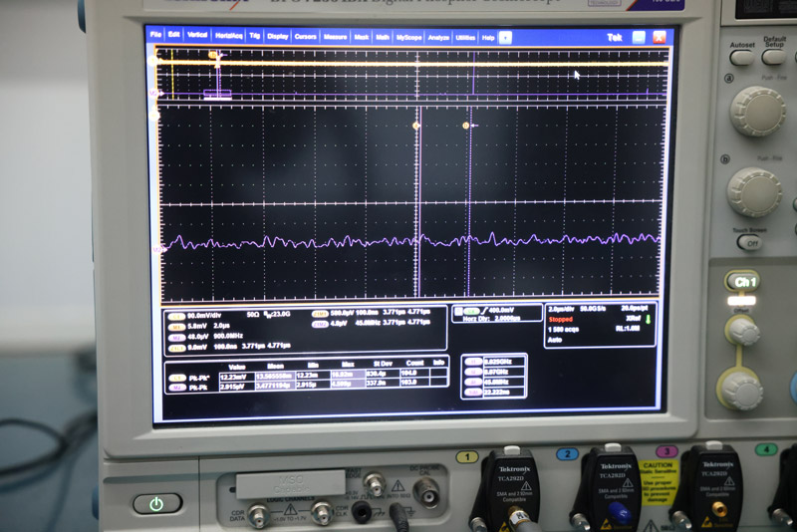Click the RL:1.0M record length readout
This screenshot has width=797, height=532.
tap(628, 328)
